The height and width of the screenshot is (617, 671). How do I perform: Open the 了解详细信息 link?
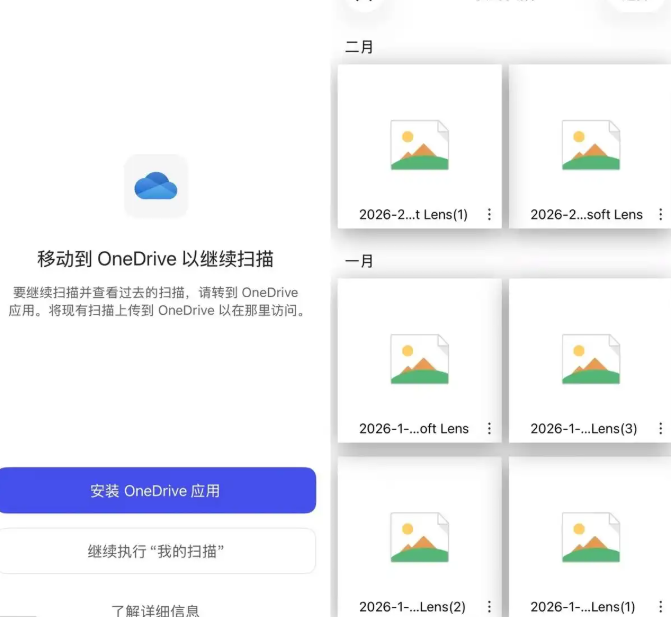(x=155, y=611)
